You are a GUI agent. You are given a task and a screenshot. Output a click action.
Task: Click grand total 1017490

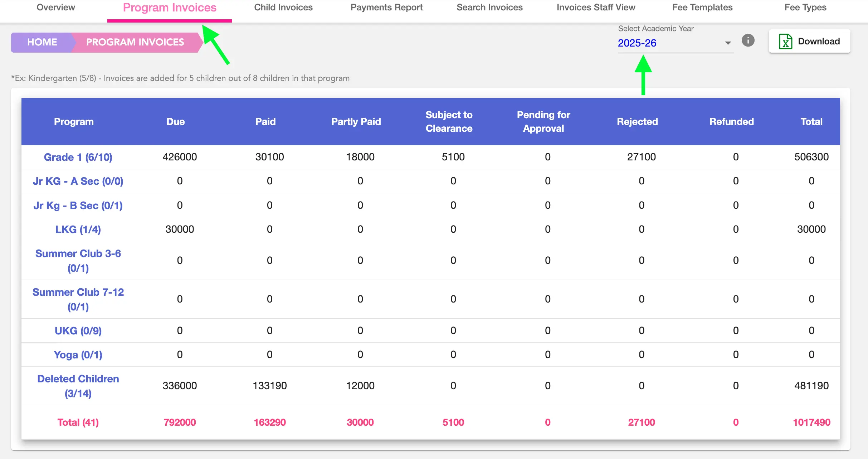coord(811,422)
